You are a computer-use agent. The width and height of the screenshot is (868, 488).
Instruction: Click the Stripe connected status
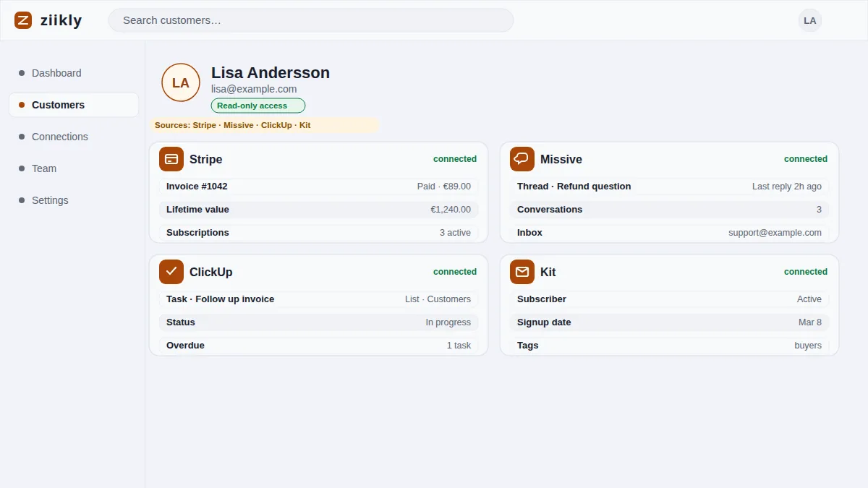[455, 159]
